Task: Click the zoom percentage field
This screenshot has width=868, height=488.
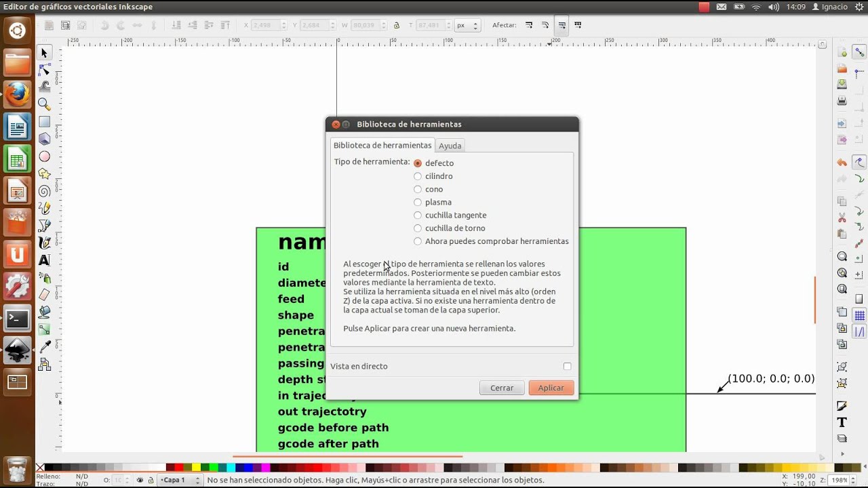Action: [840, 480]
